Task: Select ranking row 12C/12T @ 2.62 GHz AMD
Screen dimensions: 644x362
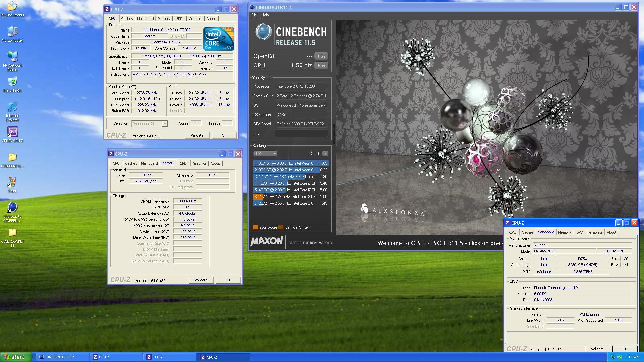Action: pos(291,177)
